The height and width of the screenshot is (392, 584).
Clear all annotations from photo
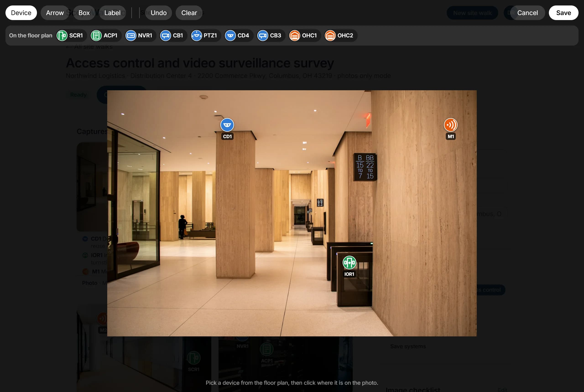click(x=189, y=13)
